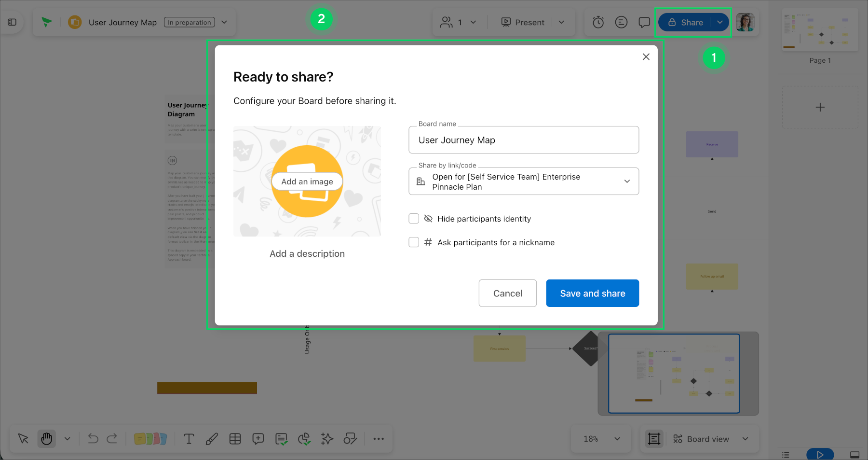The height and width of the screenshot is (460, 868).
Task: Add a new page with plus placeholder
Action: coord(820,107)
